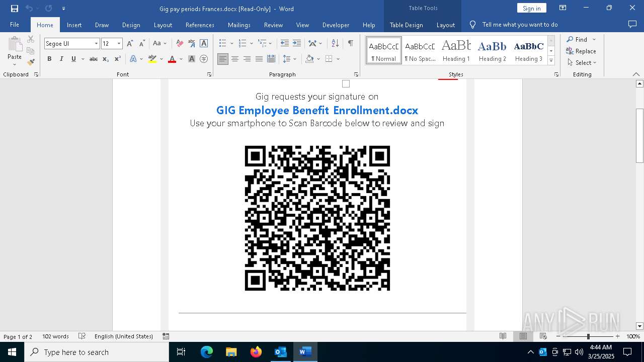This screenshot has height=362, width=644.
Task: Open Outlook from the taskbar
Action: pyautogui.click(x=280, y=352)
